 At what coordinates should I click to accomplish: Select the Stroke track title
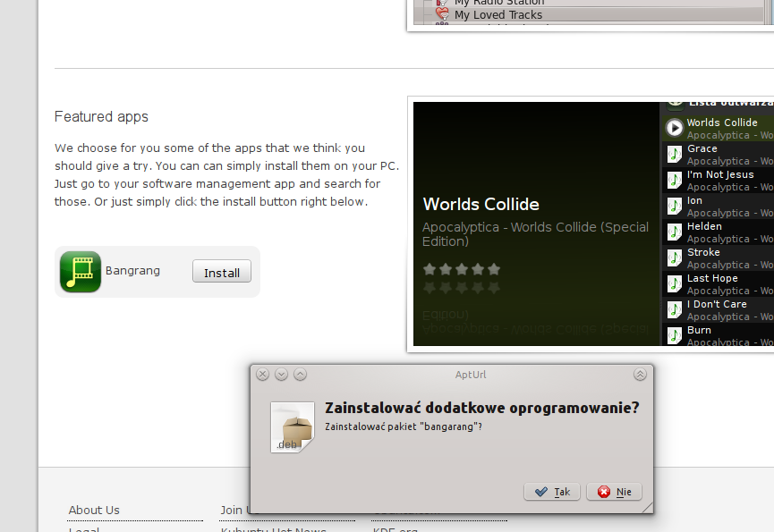[703, 252]
